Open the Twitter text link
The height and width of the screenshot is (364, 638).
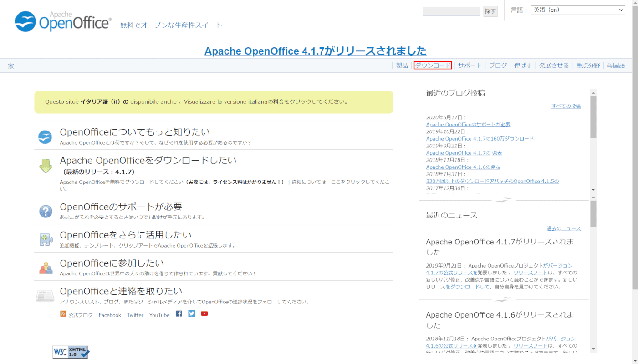point(135,315)
